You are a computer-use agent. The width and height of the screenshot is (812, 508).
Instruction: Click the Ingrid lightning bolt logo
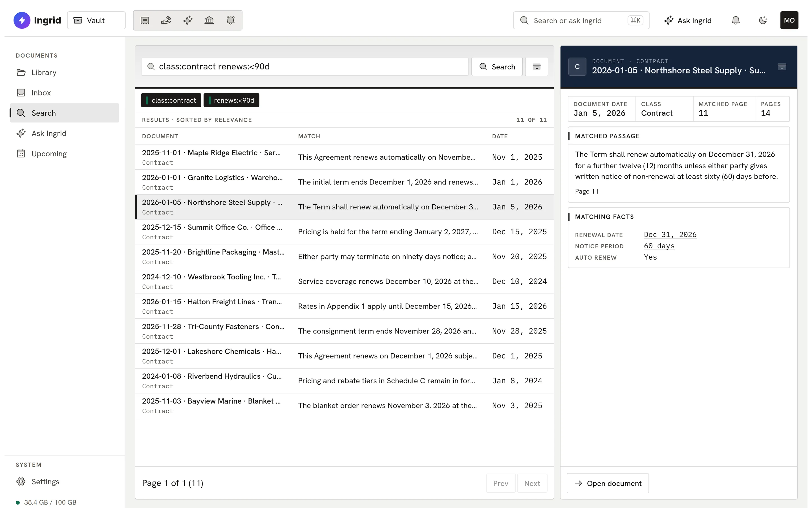[x=22, y=21]
